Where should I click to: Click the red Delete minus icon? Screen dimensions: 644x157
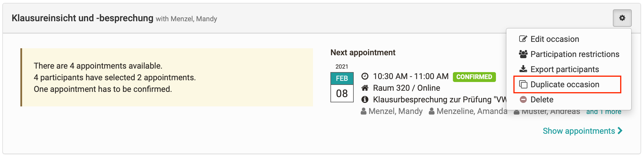(523, 99)
